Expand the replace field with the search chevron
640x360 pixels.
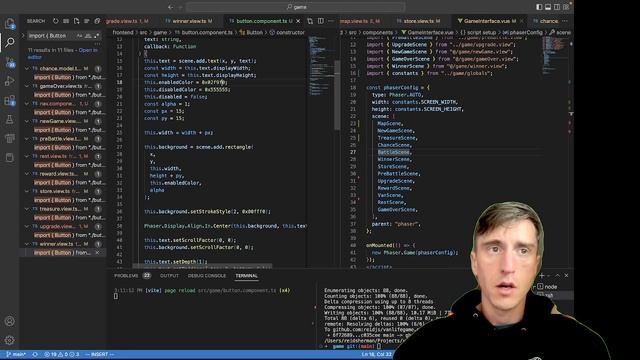click(x=23, y=36)
